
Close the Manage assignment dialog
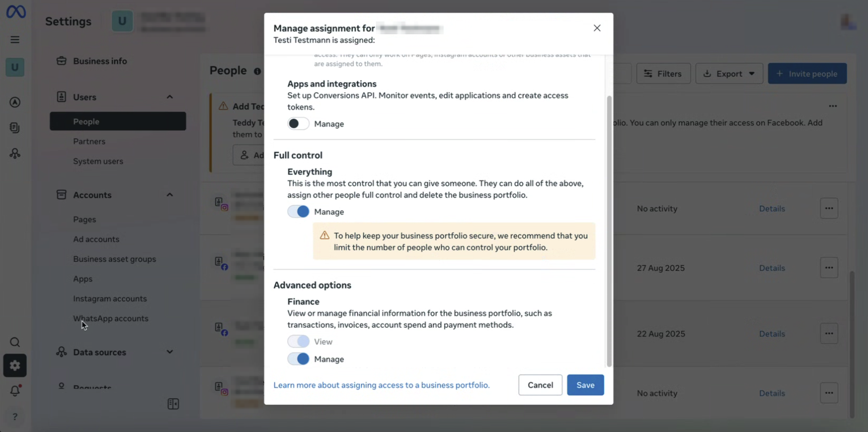pyautogui.click(x=597, y=28)
